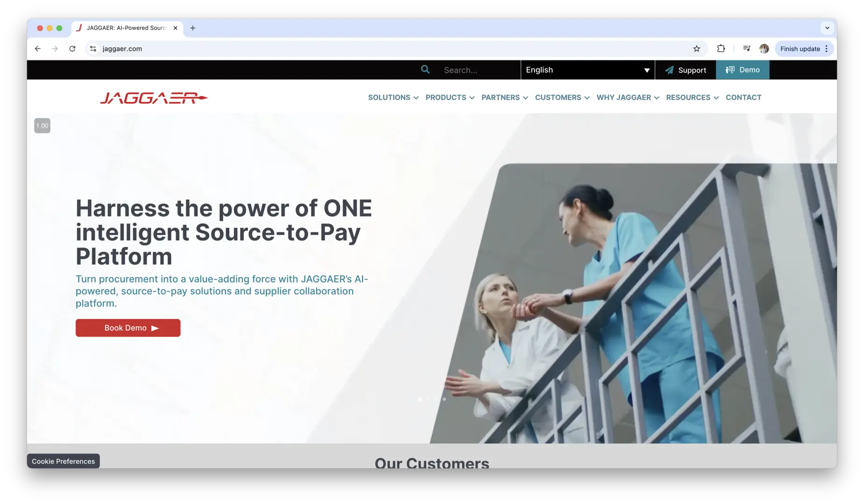Click the red Book Demo button
The image size is (864, 504).
(128, 328)
